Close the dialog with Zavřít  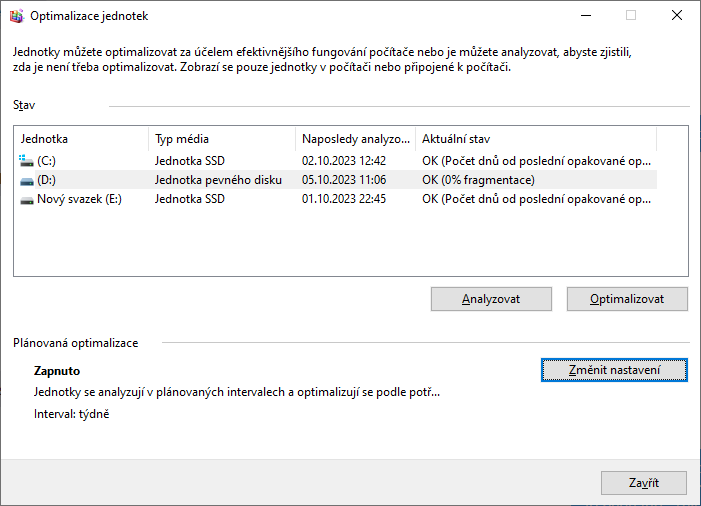click(x=643, y=483)
